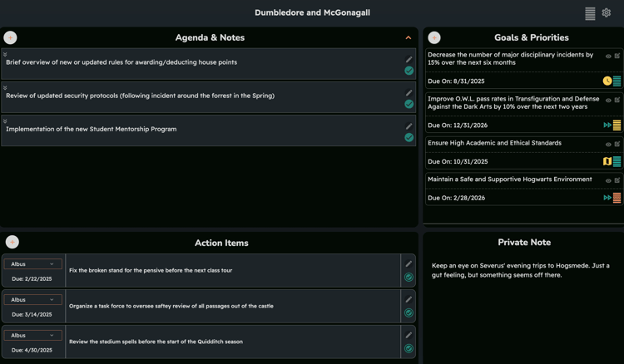The image size is (624, 364).
Task: Edit the O.W.L. pass rates goal
Action: [x=617, y=100]
